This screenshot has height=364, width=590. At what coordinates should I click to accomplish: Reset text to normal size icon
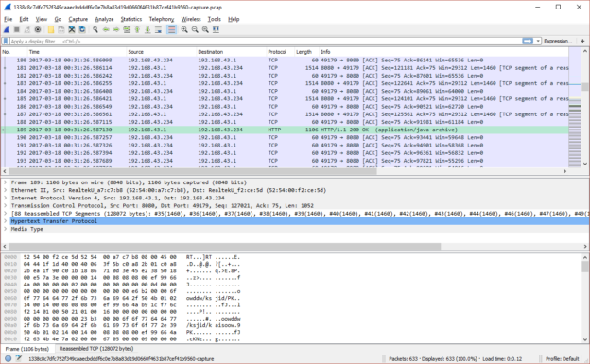[205, 29]
